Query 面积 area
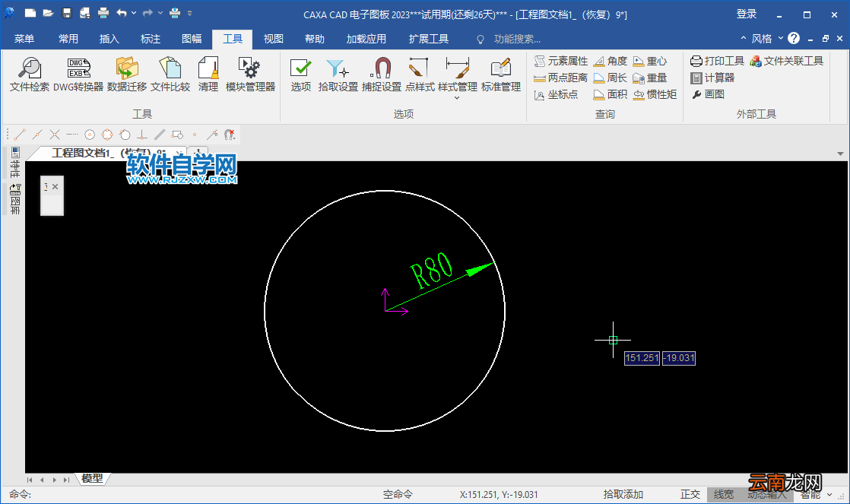Image resolution: width=850 pixels, height=504 pixels. click(x=611, y=95)
